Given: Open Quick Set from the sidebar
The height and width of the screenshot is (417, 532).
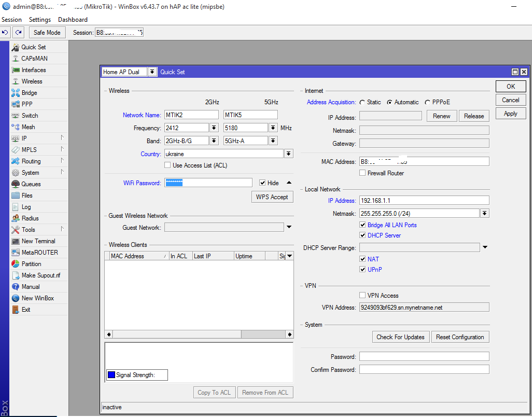Looking at the screenshot, I should [x=39, y=47].
